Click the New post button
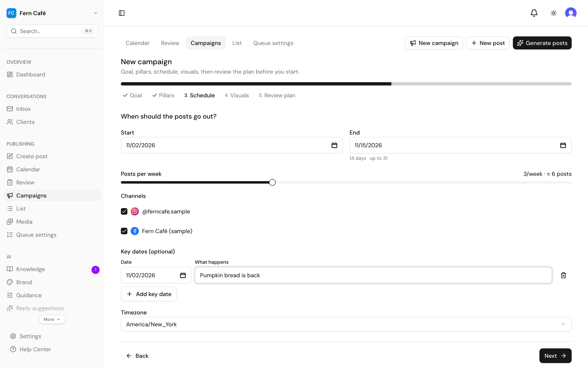 (x=488, y=43)
